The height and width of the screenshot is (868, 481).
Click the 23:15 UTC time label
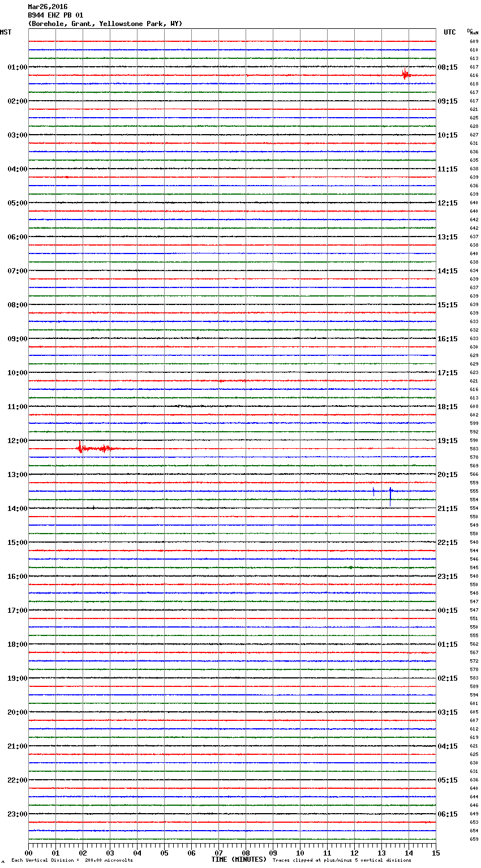448,577
